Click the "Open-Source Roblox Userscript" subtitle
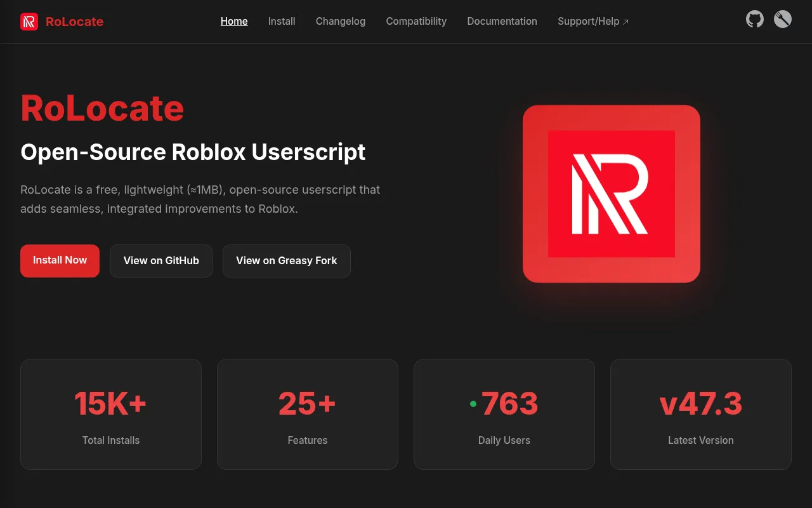 click(x=193, y=152)
